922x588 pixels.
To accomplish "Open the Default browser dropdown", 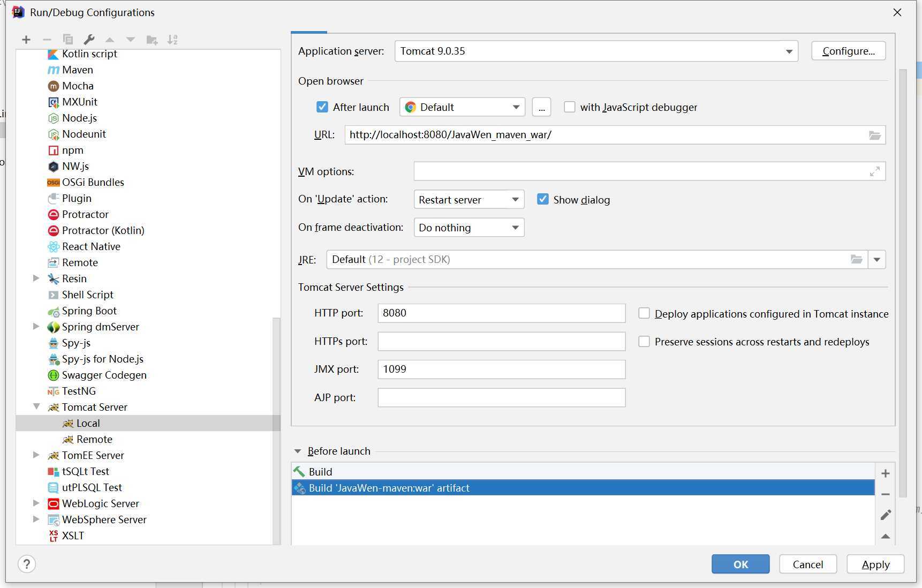I will pos(462,107).
